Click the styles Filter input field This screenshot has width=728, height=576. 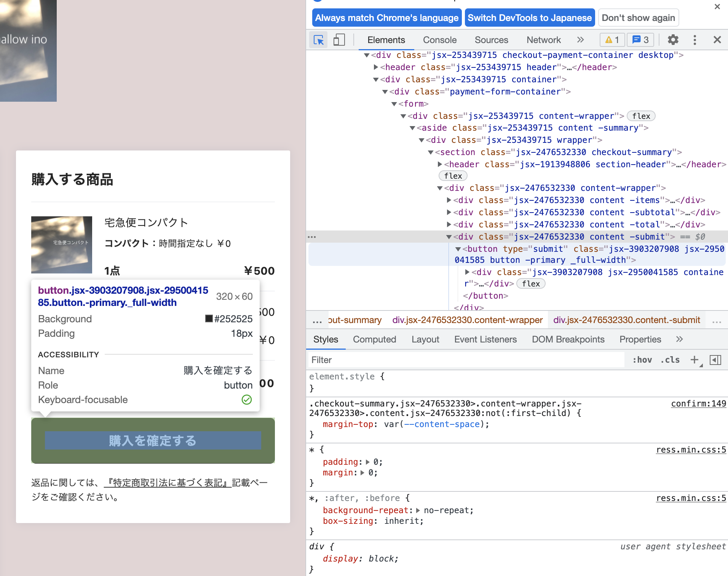[419, 360]
